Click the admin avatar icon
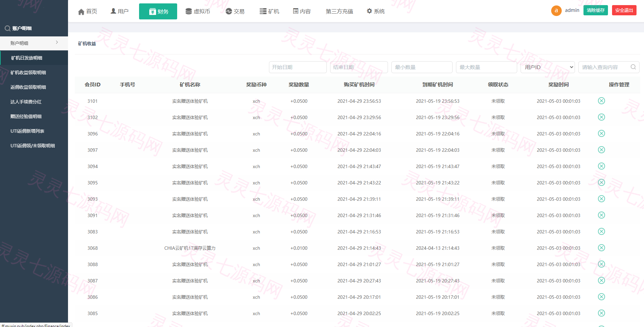The image size is (644, 327). tap(556, 11)
